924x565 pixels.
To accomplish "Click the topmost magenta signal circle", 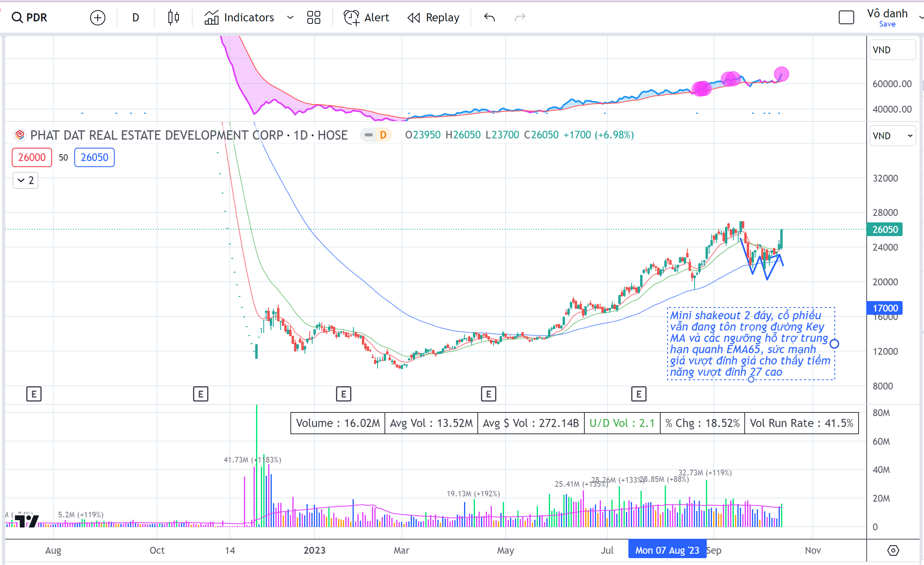I will (x=781, y=74).
